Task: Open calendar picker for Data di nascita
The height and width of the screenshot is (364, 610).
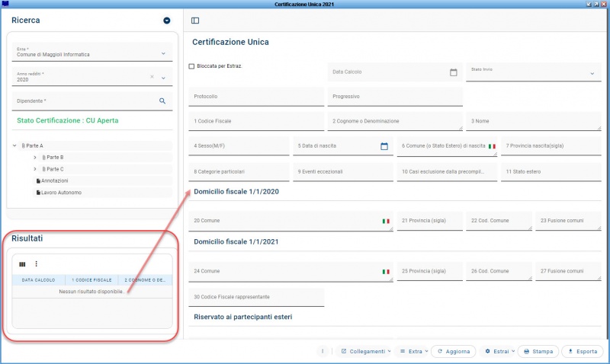Action: pos(384,146)
